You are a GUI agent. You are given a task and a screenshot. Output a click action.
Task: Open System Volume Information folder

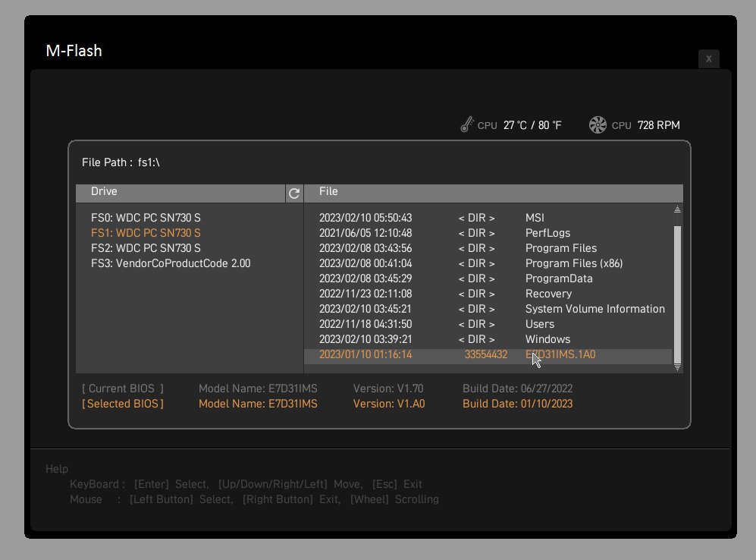[x=594, y=309]
